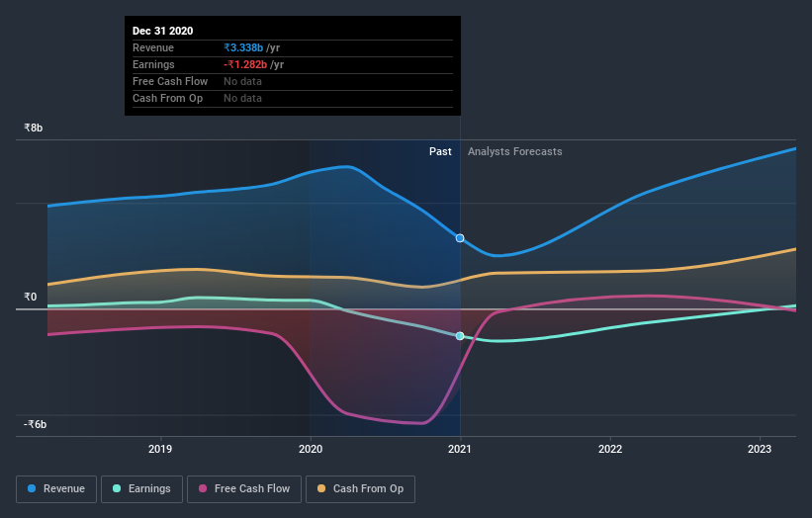This screenshot has width=812, height=518.
Task: Click the -₹1.282b earnings value in tooltip
Action: tap(245, 64)
